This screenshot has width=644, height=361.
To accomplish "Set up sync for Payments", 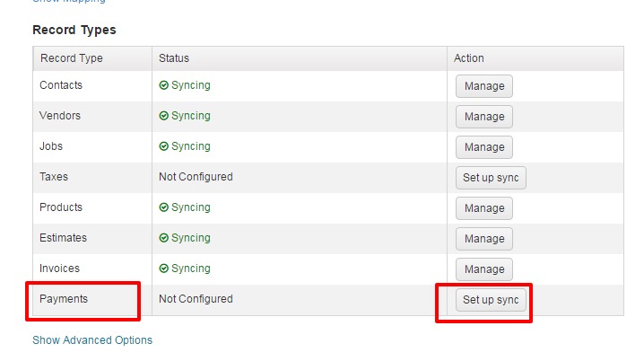I will click(491, 300).
